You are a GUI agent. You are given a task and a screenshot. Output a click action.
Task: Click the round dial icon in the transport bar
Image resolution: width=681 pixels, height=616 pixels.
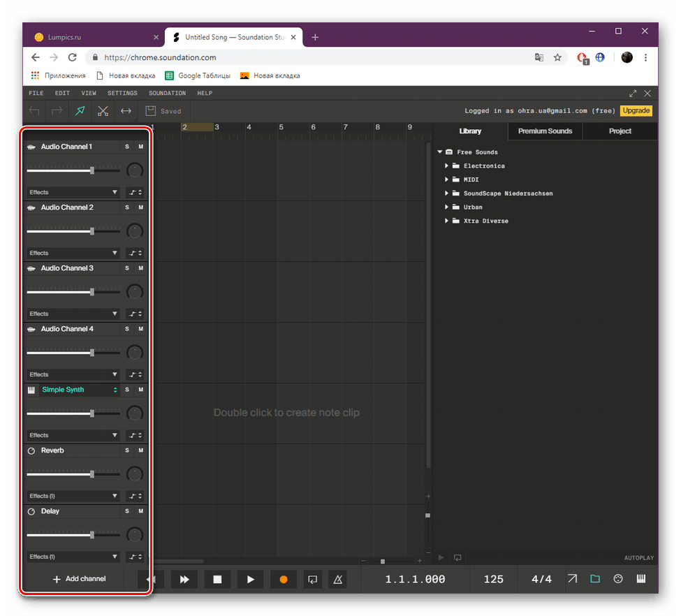point(618,579)
